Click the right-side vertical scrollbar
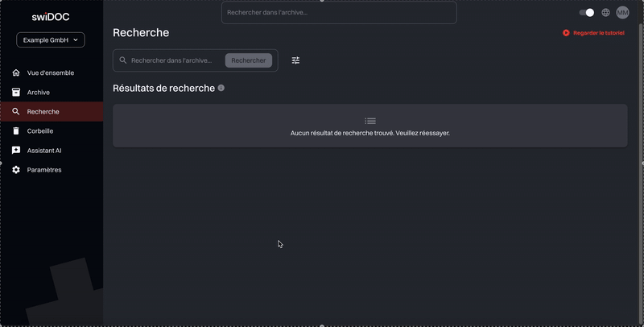 tap(641, 97)
